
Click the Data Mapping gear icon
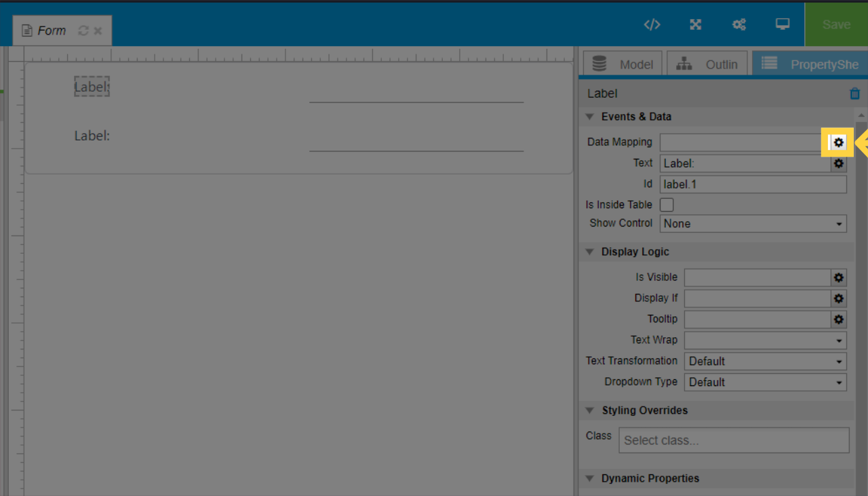[x=839, y=142]
